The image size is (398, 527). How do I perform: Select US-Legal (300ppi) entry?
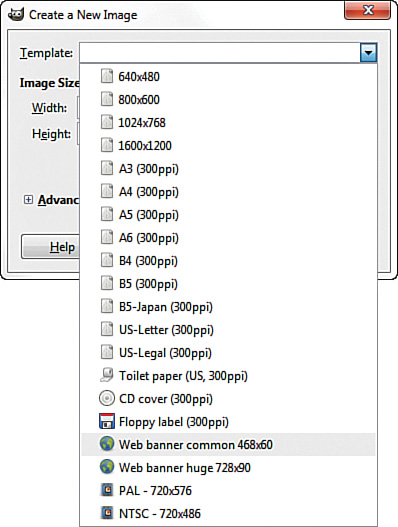coord(228,353)
